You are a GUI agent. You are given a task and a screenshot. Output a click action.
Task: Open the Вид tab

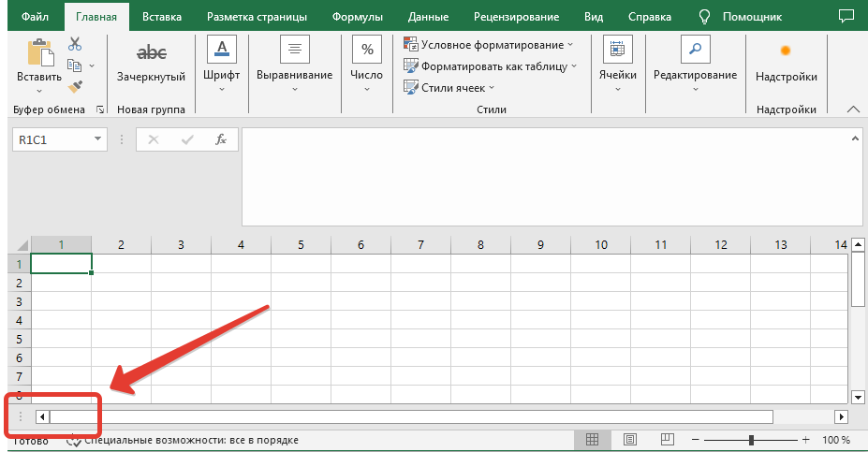point(594,17)
